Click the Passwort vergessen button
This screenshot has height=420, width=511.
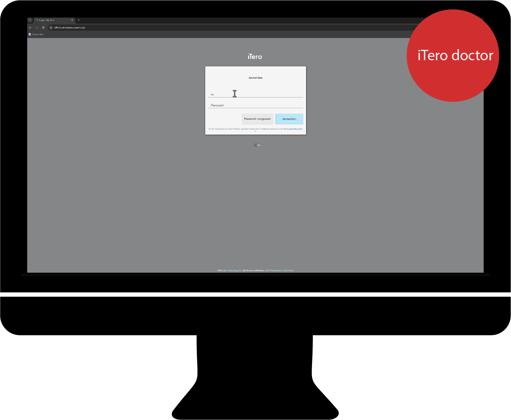tap(257, 119)
